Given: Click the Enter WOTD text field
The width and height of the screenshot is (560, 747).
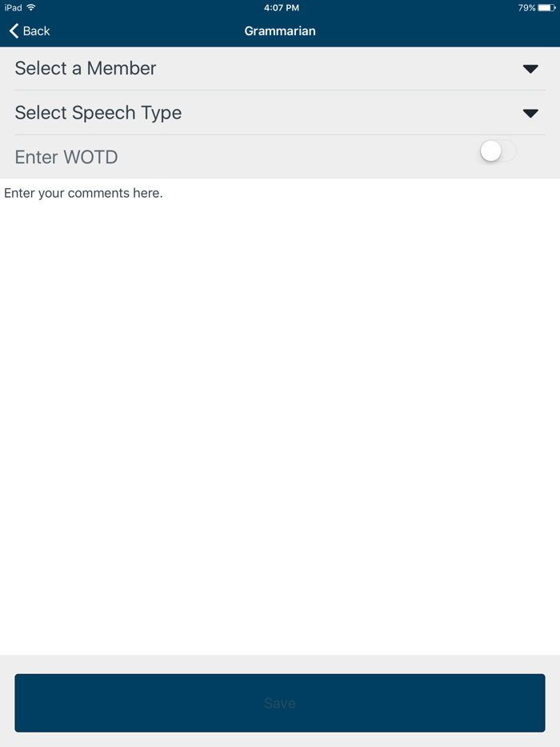Looking at the screenshot, I should (x=66, y=157).
